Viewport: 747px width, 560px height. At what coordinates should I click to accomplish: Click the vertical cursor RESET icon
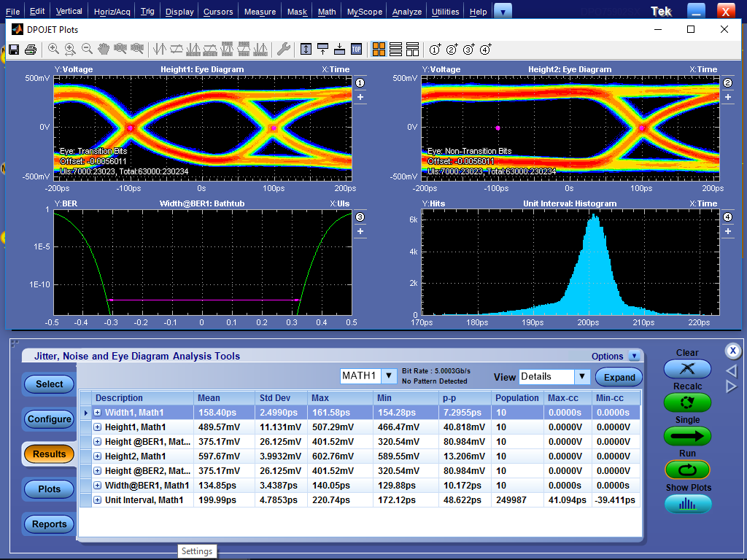coord(193,49)
